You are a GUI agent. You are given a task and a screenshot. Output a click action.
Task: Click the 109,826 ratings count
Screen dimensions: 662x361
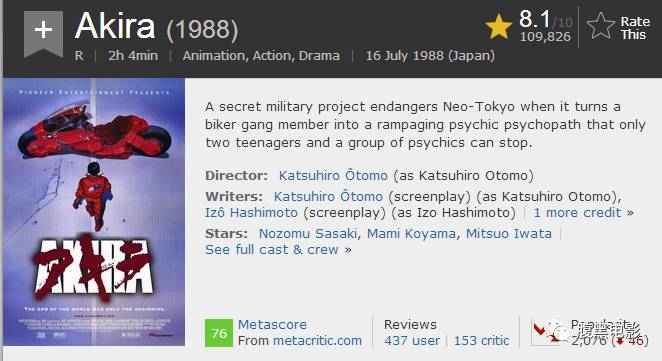[x=545, y=37]
